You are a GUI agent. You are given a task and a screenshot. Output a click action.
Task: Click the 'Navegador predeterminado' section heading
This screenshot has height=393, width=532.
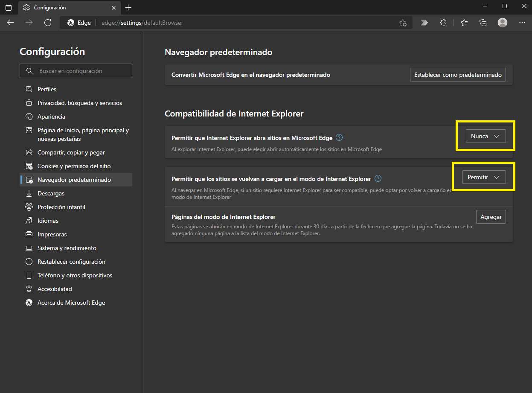pos(218,52)
